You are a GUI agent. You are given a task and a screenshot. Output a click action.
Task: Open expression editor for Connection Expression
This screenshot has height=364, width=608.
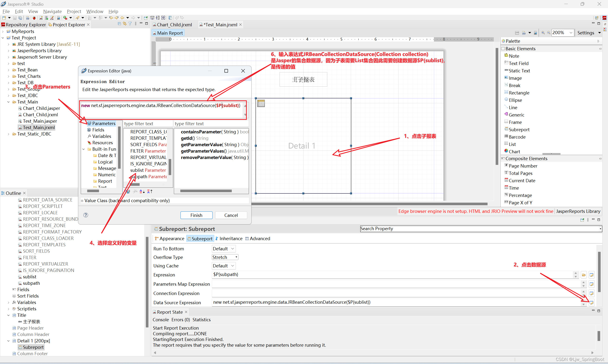coord(592,293)
